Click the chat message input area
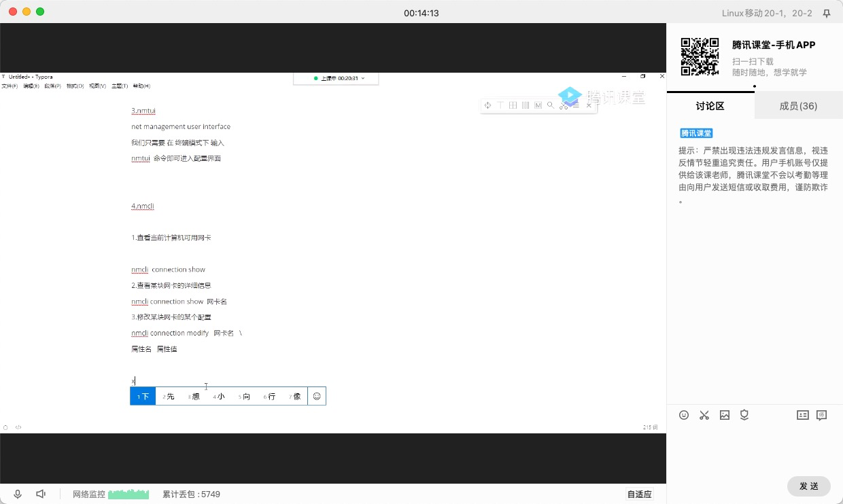This screenshot has width=843, height=504. 755,448
